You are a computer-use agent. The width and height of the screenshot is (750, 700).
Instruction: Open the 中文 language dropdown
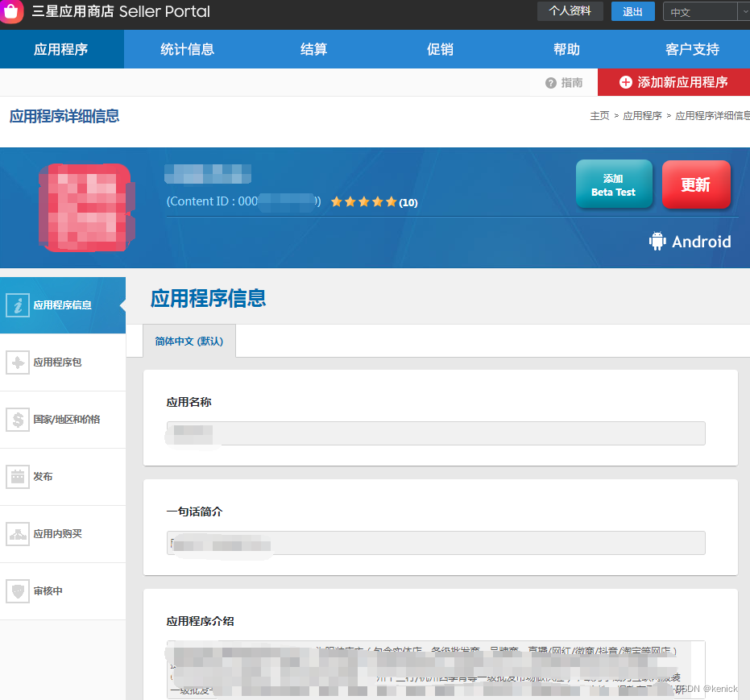(706, 11)
